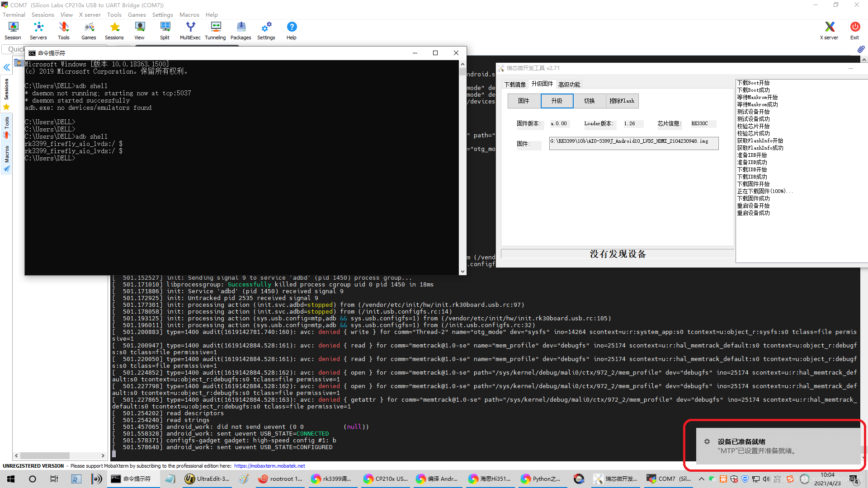Click the 升级 button
Image resolution: width=868 pixels, height=488 pixels.
click(557, 101)
